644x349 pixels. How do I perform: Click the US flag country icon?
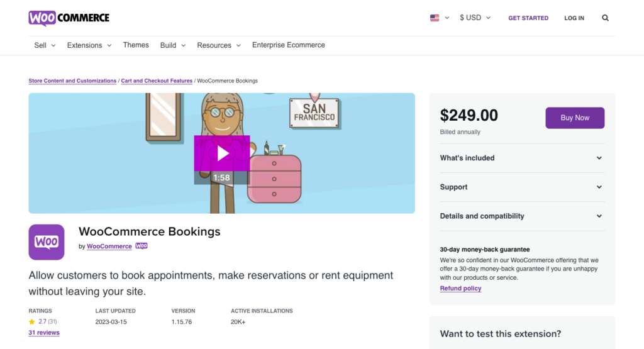click(435, 18)
